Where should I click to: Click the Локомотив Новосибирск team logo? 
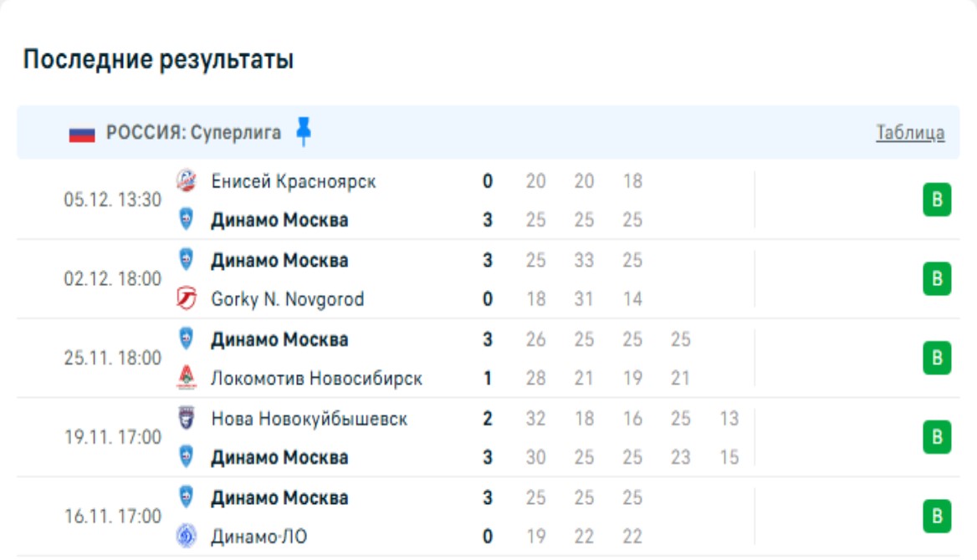tap(186, 379)
